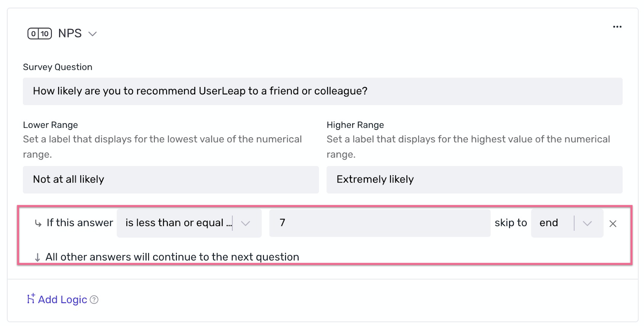
Task: Open the Add Logic help question mark
Action: tap(94, 299)
